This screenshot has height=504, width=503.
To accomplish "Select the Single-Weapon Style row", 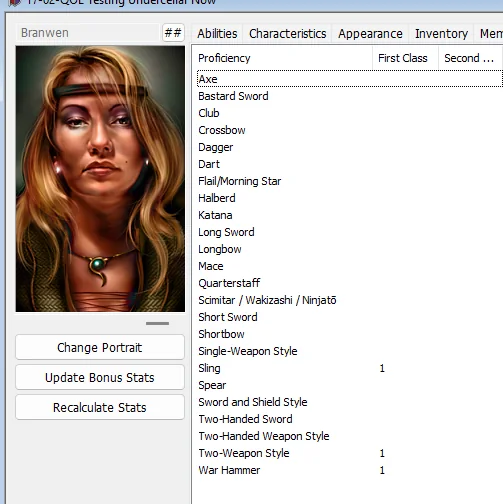I will 349,351.
